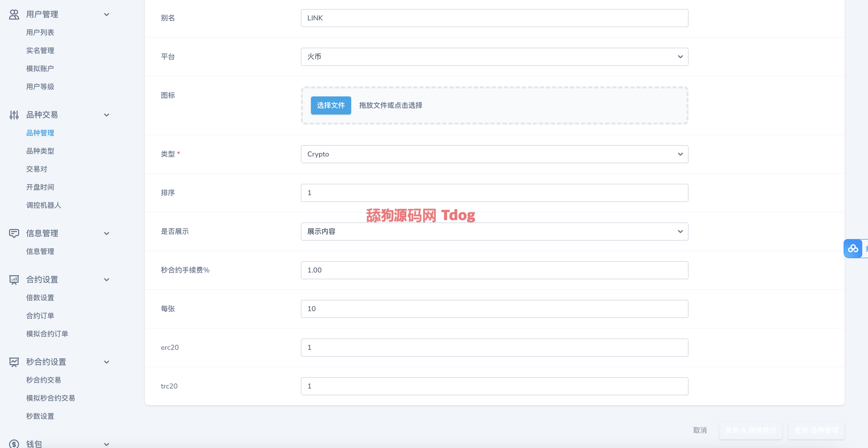Image resolution: width=868 pixels, height=448 pixels.
Task: Focus the 秒合约手续费% input field
Action: coord(494,270)
